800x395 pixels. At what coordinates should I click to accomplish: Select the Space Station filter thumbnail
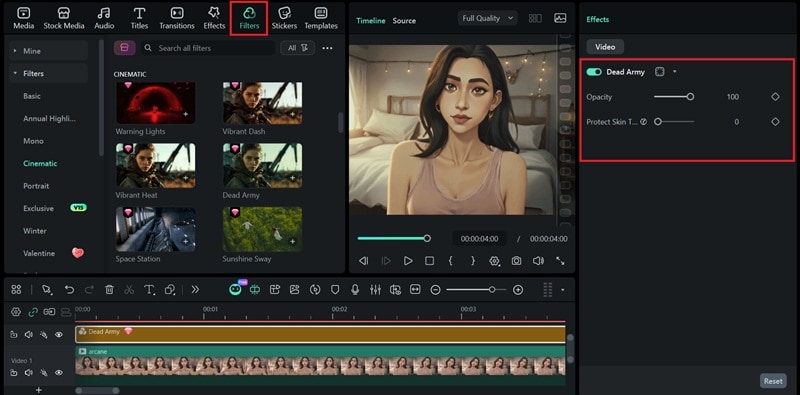pyautogui.click(x=155, y=229)
